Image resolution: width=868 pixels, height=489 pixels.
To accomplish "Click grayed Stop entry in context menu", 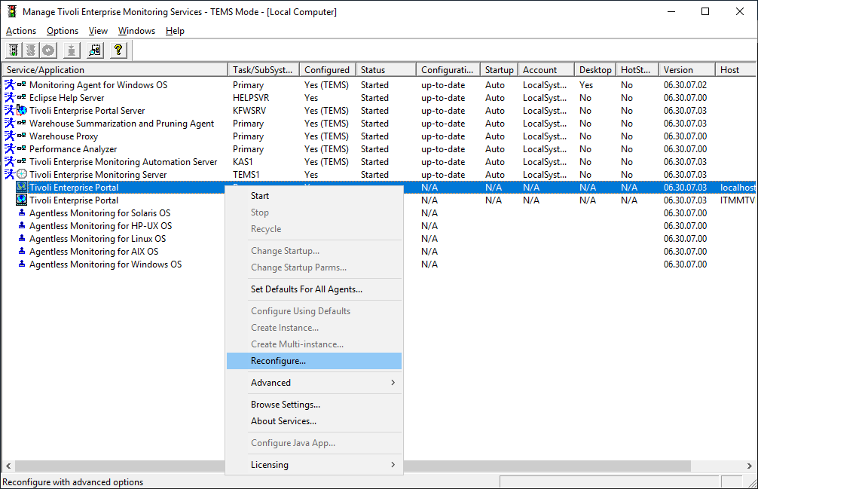I will click(x=314, y=212).
